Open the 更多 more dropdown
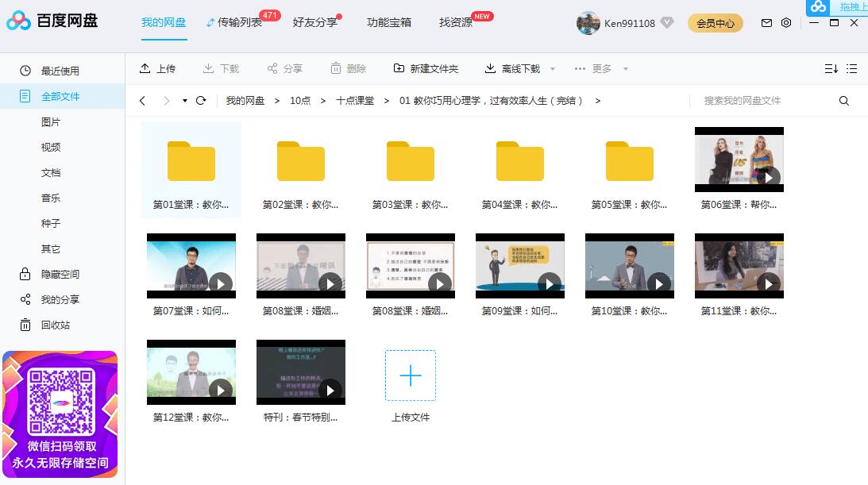 tap(602, 69)
